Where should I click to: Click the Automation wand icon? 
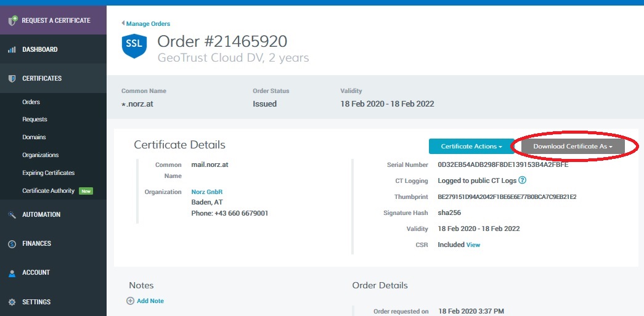[12, 214]
